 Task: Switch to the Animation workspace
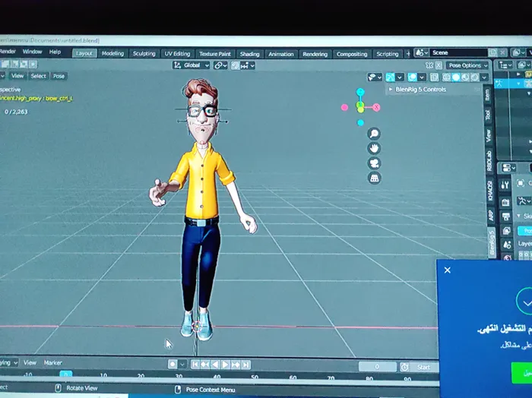tap(281, 54)
